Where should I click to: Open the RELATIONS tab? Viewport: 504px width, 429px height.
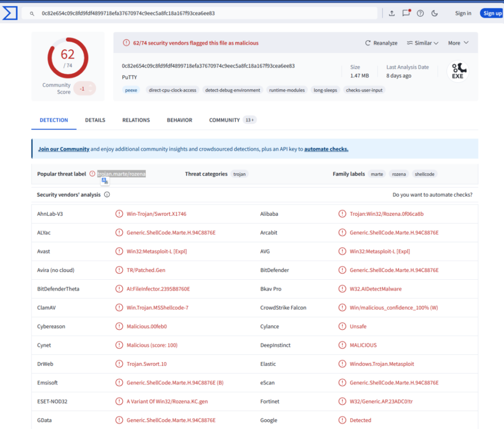point(136,120)
